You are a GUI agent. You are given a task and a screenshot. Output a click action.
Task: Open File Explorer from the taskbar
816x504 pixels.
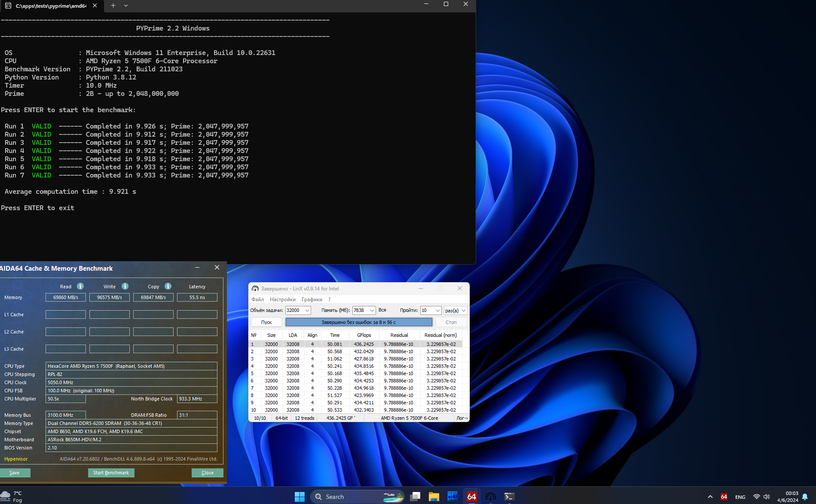click(434, 497)
